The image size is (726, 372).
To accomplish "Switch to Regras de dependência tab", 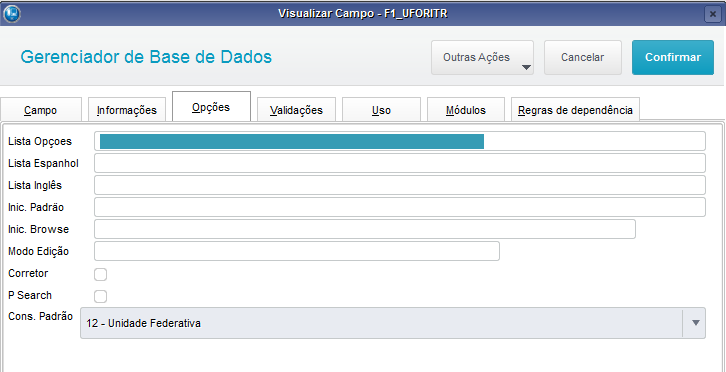I will (x=575, y=110).
